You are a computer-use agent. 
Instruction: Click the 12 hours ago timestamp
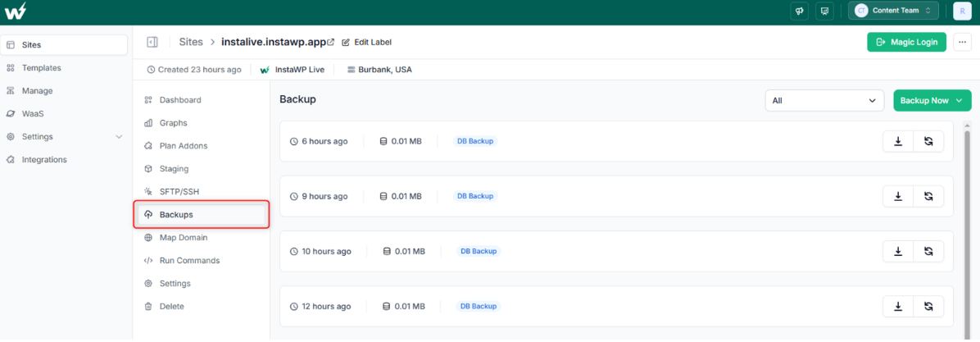(x=326, y=307)
